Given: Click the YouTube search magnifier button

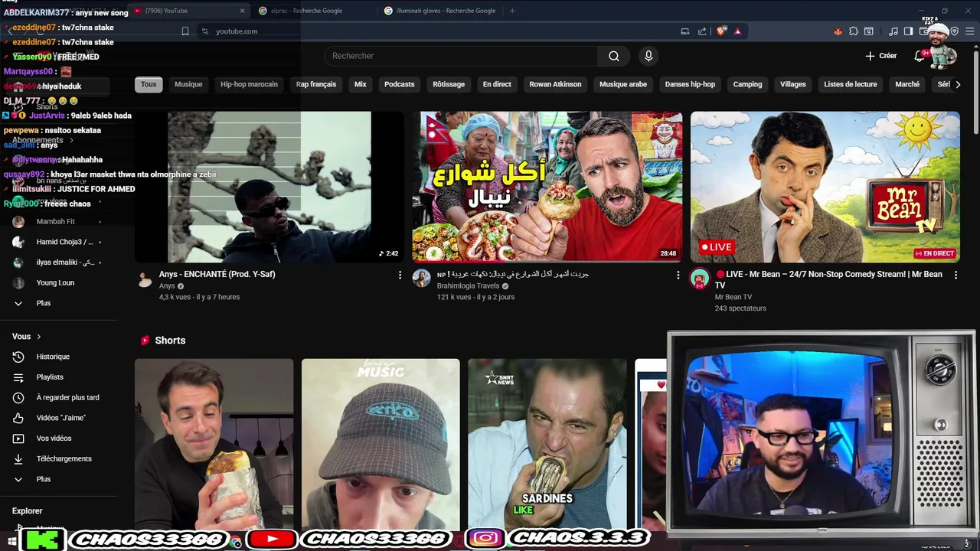Looking at the screenshot, I should click(x=614, y=56).
